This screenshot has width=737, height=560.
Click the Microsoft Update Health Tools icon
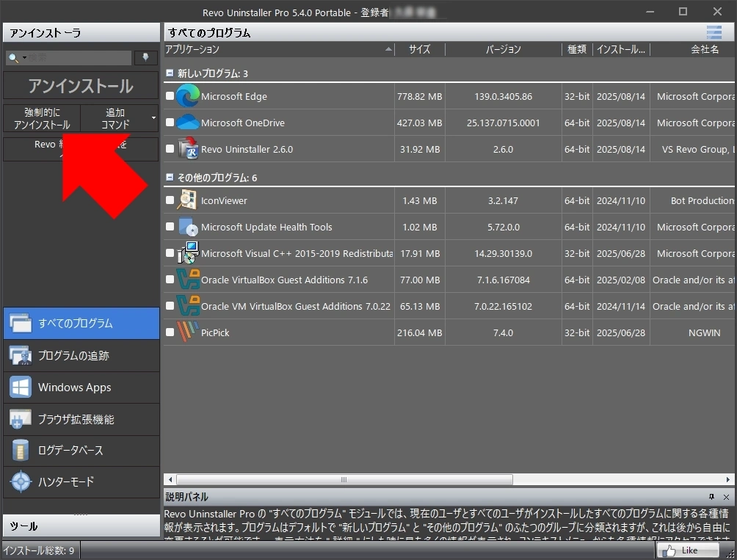click(187, 227)
